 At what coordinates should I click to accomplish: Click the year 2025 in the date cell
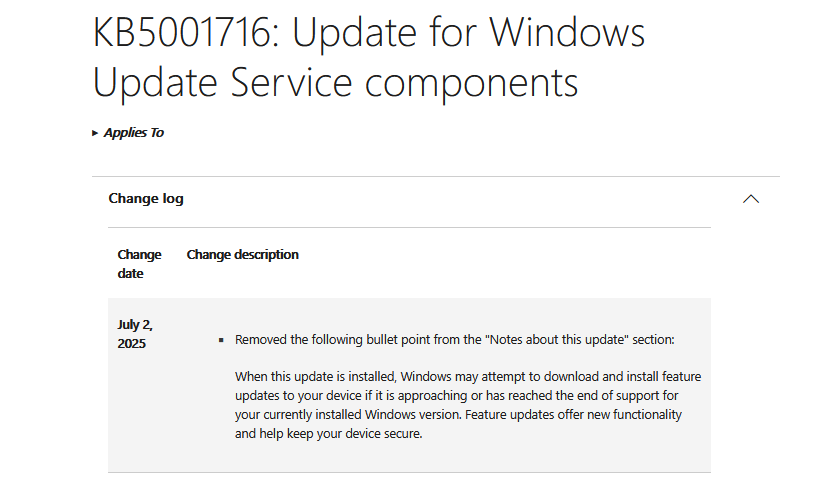(131, 343)
